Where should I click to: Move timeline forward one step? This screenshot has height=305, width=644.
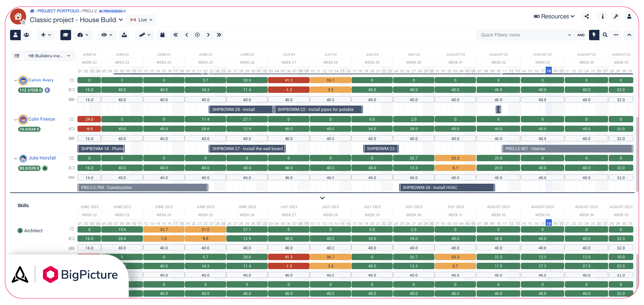[208, 35]
